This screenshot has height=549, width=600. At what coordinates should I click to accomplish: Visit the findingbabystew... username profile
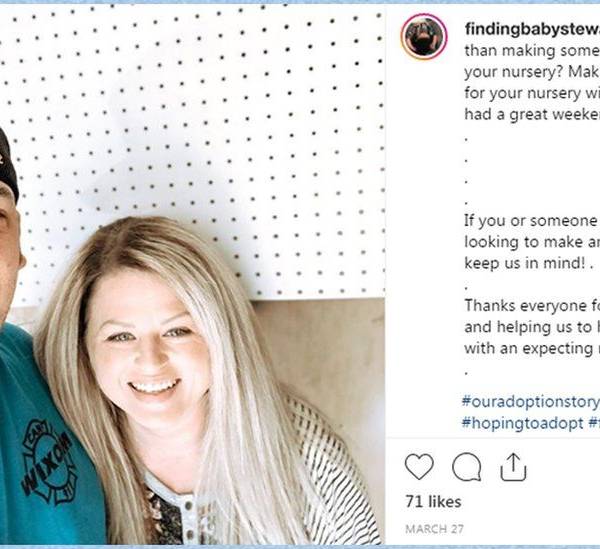pyautogui.click(x=532, y=30)
